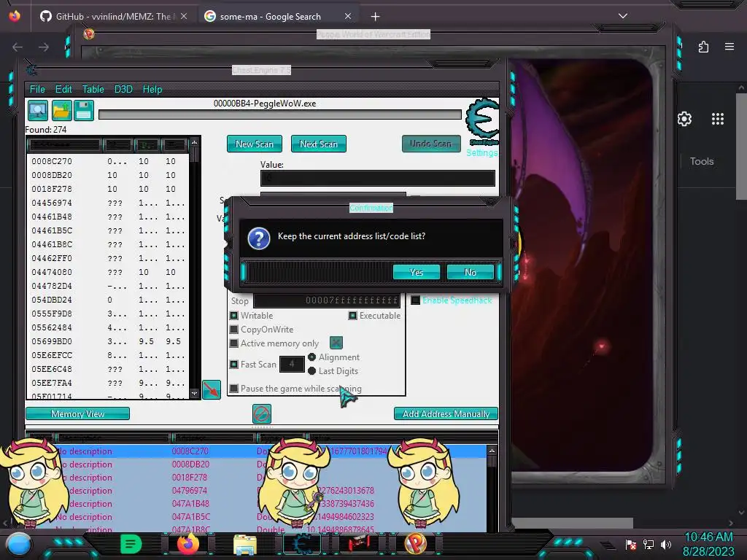Open a new browser tab
This screenshot has width=747, height=560.
click(x=376, y=17)
